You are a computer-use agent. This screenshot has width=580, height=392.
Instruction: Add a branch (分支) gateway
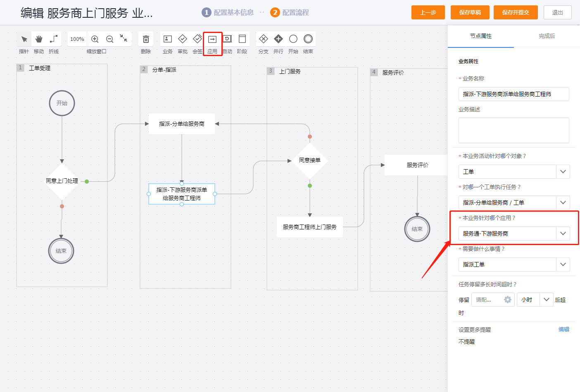click(x=264, y=39)
